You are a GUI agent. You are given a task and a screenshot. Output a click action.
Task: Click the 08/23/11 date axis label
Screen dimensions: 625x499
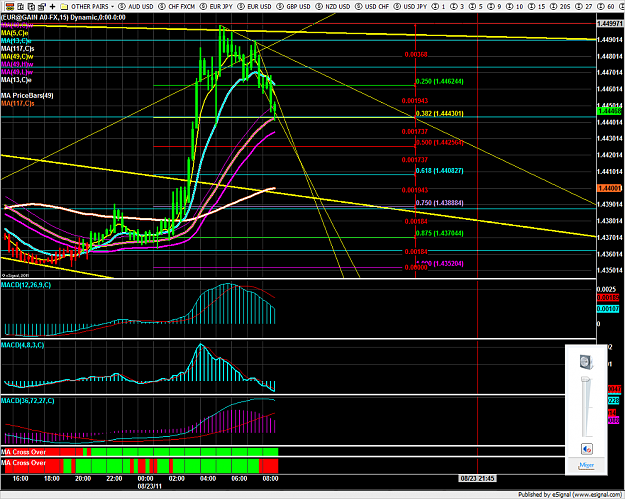pyautogui.click(x=150, y=487)
